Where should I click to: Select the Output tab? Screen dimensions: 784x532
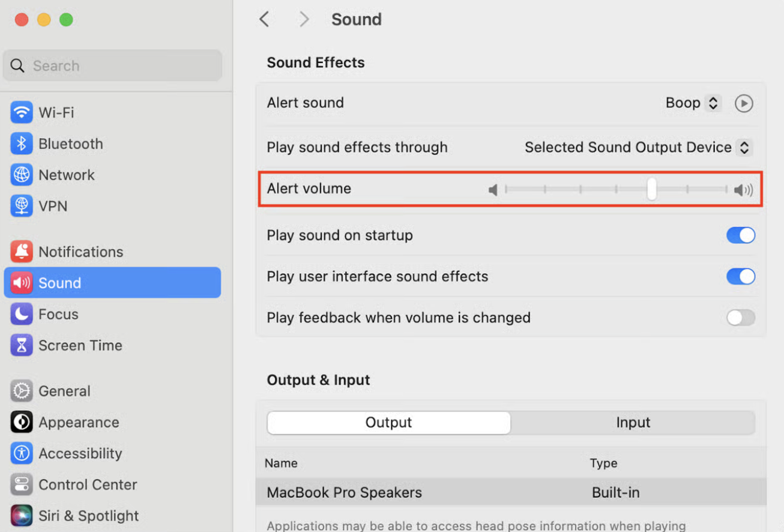click(x=388, y=422)
